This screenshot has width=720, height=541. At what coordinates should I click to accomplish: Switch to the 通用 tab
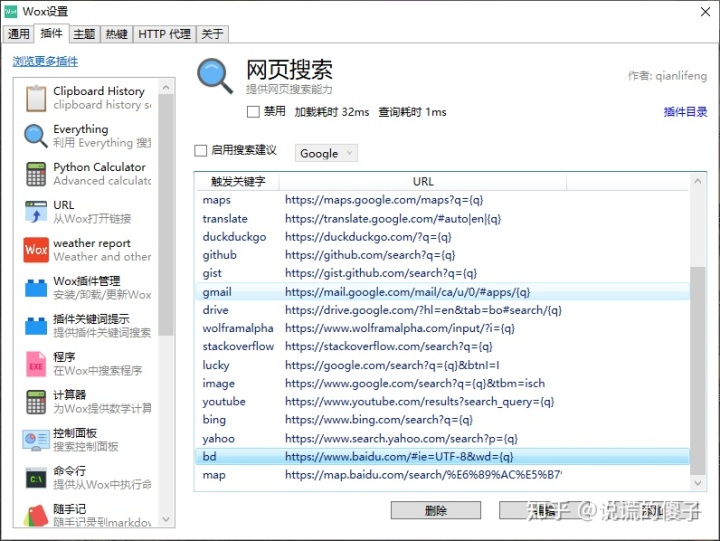(x=18, y=34)
